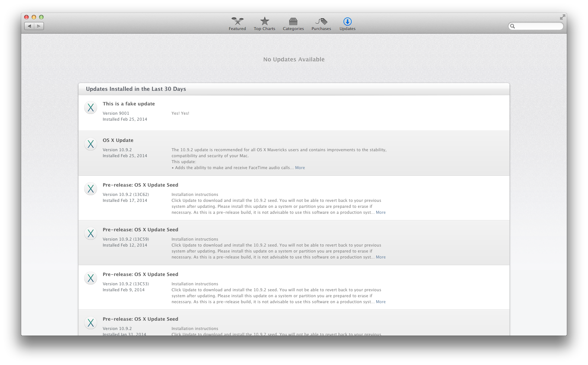The height and width of the screenshot is (365, 588).
Task: Click the search field in the toolbar
Action: pyautogui.click(x=536, y=26)
